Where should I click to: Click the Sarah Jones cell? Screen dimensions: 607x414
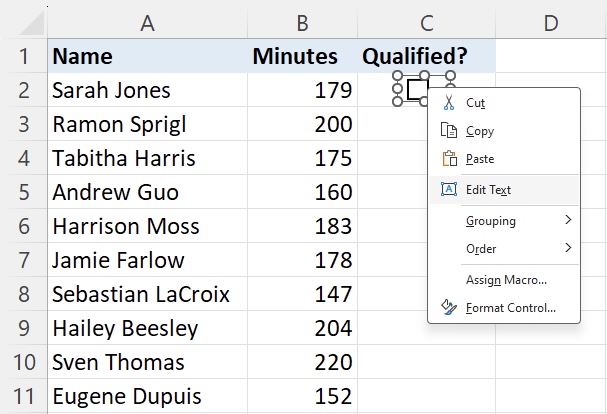click(x=147, y=90)
